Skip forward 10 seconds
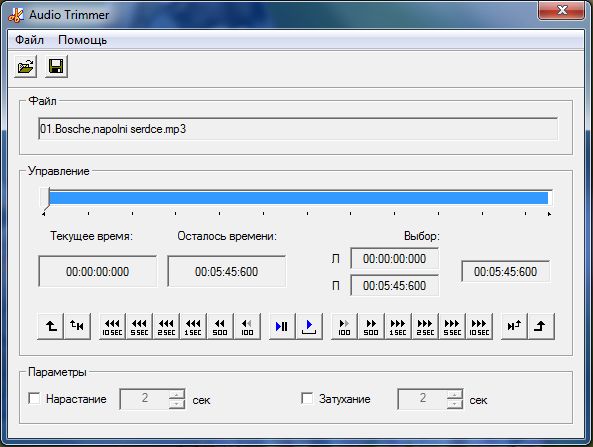The width and height of the screenshot is (593, 447). point(479,326)
